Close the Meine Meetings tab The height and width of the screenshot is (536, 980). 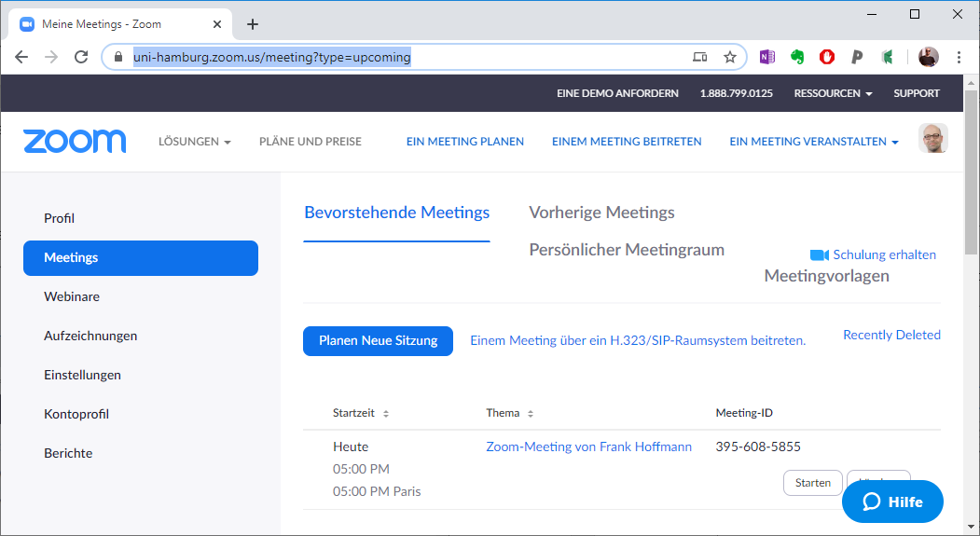click(x=217, y=24)
